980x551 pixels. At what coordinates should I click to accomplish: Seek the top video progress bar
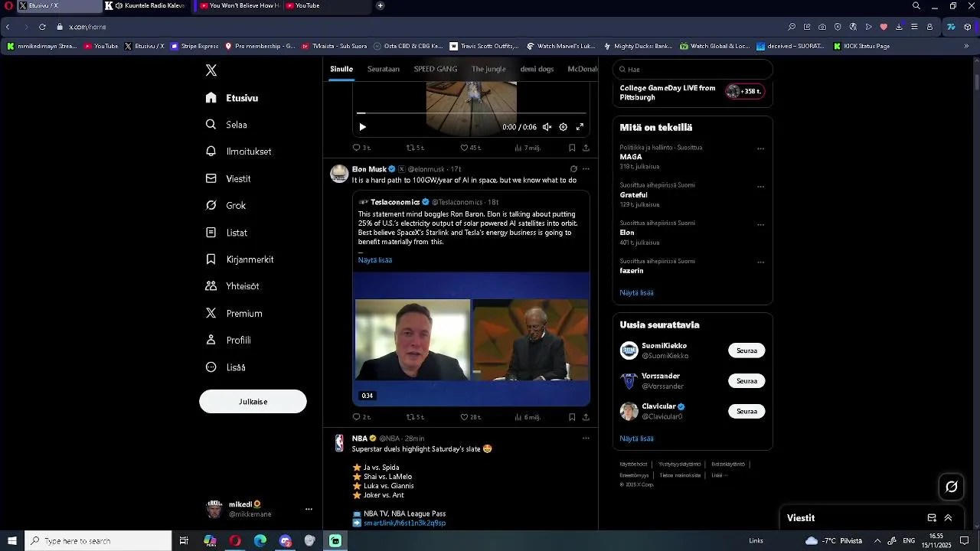(471, 113)
